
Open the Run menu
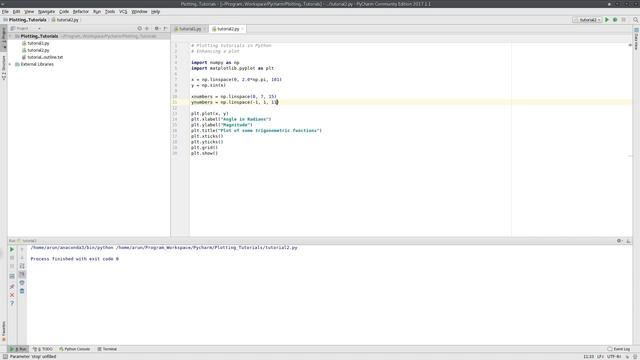tap(97, 12)
